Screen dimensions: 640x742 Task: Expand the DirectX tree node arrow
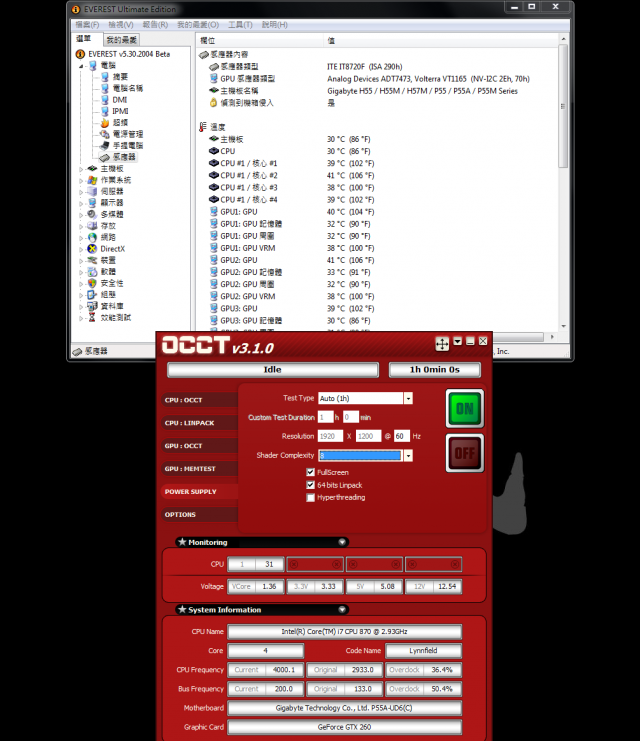81,249
